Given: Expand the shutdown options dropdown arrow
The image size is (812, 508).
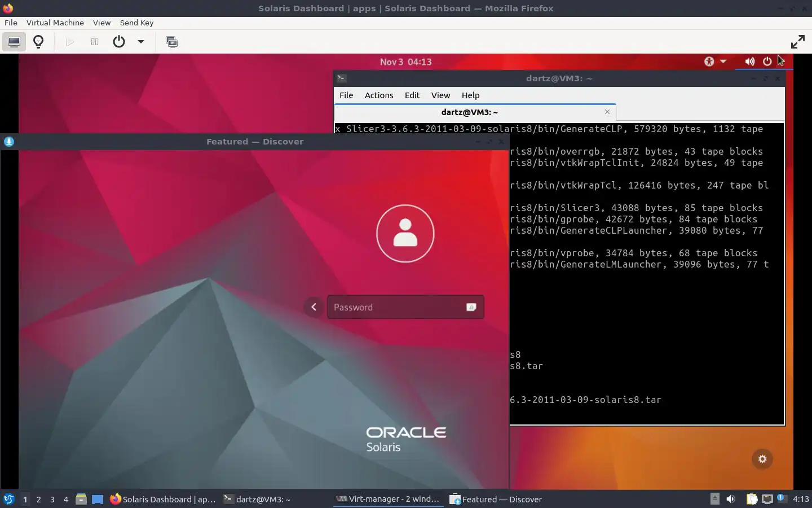Looking at the screenshot, I should pos(141,42).
